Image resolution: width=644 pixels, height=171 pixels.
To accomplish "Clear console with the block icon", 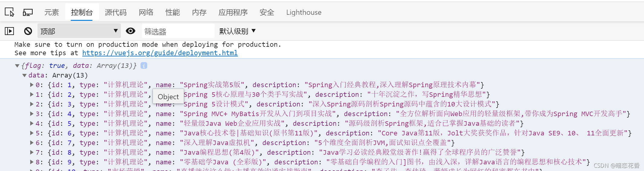I will pos(28,31).
